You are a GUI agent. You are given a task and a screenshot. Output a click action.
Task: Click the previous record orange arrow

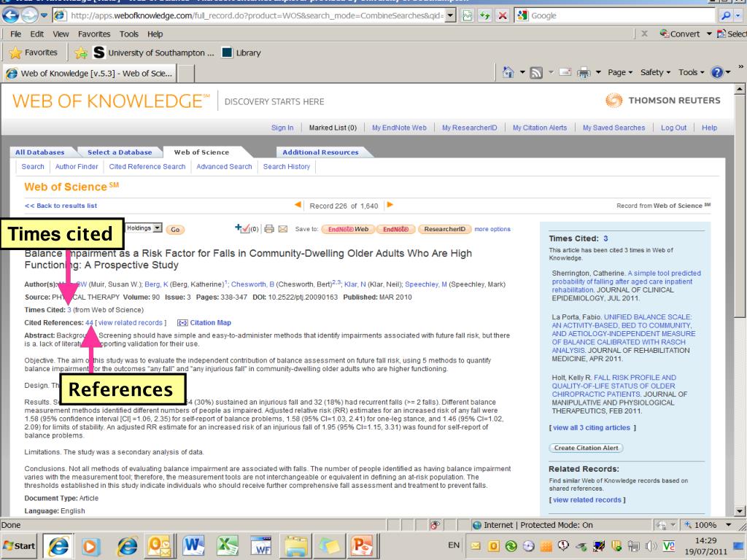point(298,205)
